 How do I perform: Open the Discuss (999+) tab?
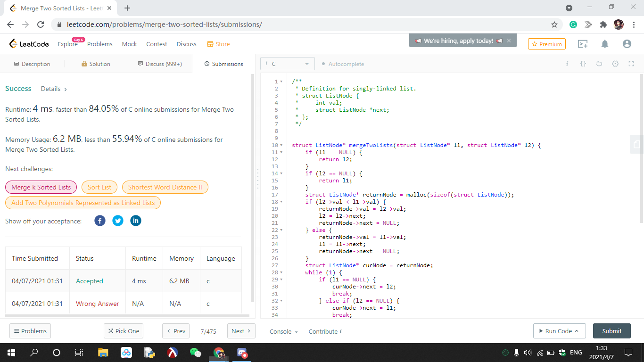(x=160, y=64)
